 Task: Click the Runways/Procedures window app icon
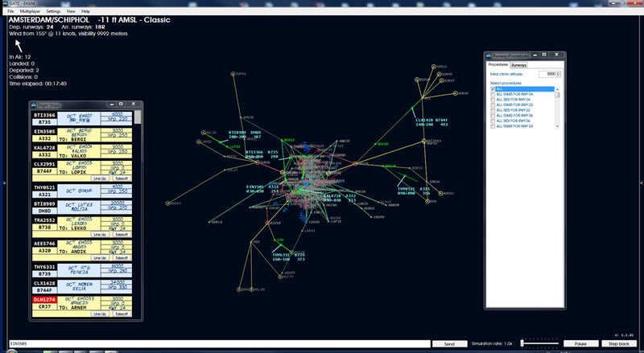489,55
